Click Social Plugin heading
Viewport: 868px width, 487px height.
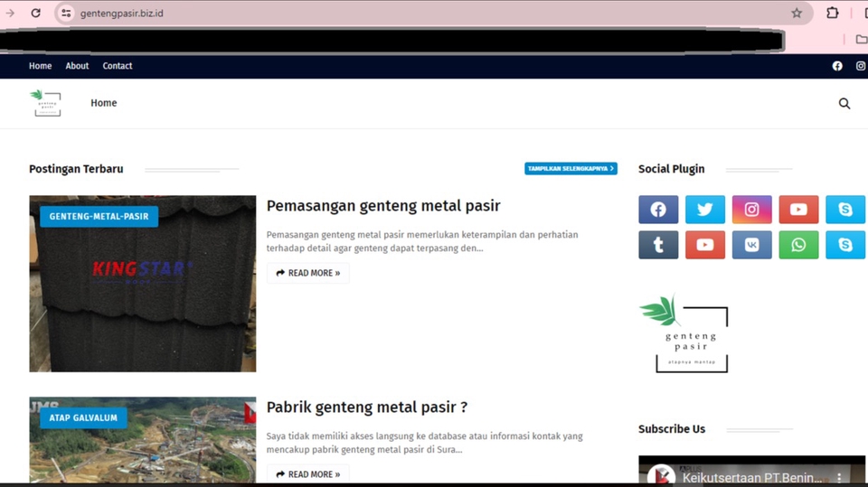pyautogui.click(x=672, y=169)
